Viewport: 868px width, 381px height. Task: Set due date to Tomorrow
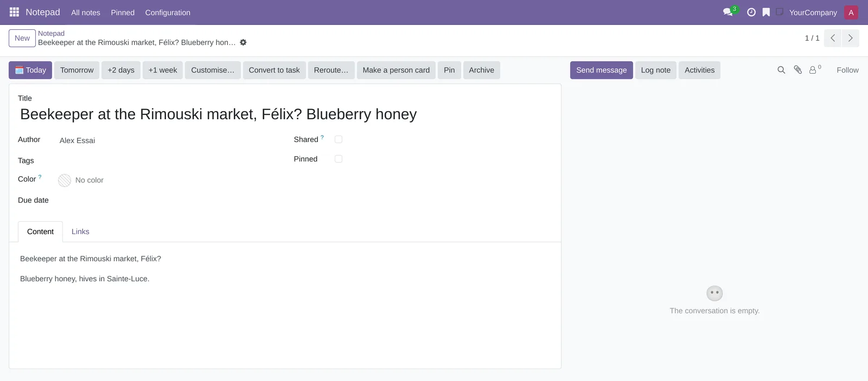[77, 70]
